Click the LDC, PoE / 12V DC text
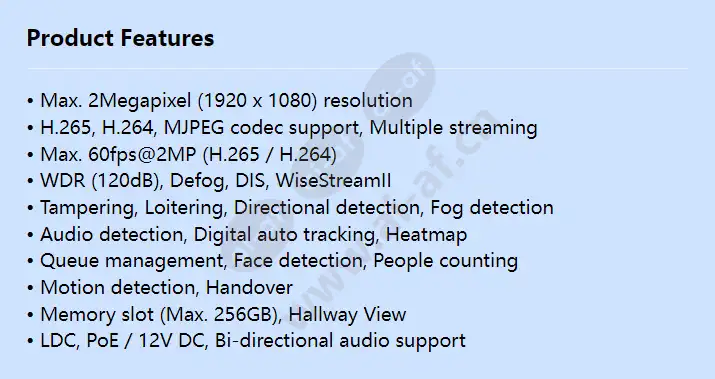 click(x=123, y=341)
